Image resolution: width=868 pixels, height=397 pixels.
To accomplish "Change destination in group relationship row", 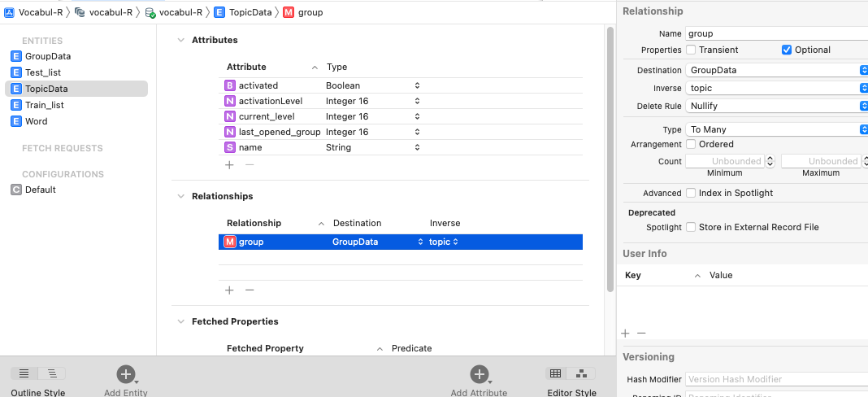I will (x=377, y=242).
